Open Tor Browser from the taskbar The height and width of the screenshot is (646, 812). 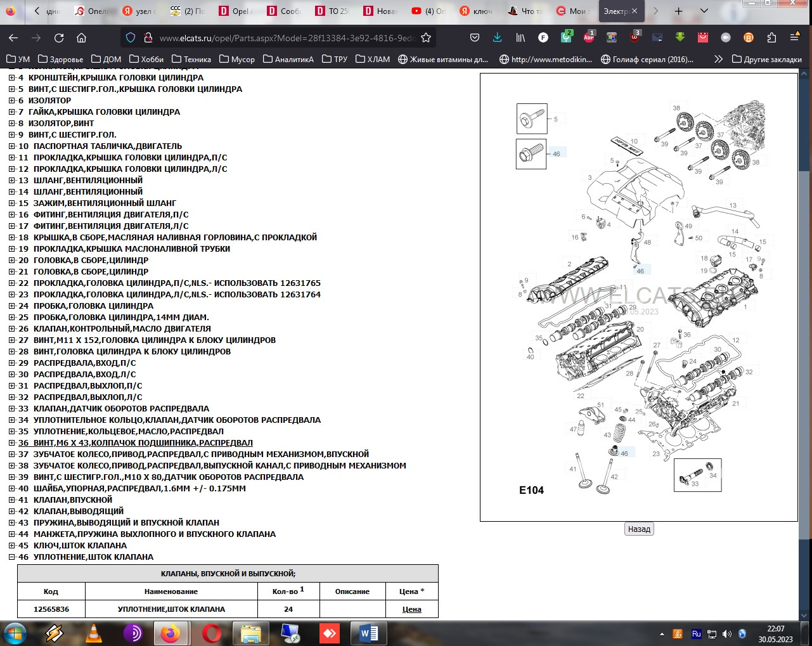tap(133, 633)
